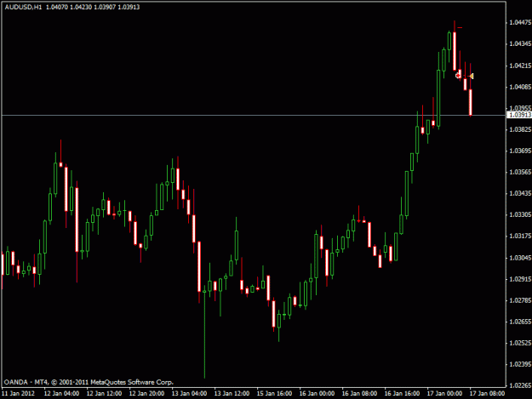This screenshot has height=399, width=532.
Task: Click time axis label 12 Jan 04:00
Action: [61, 393]
